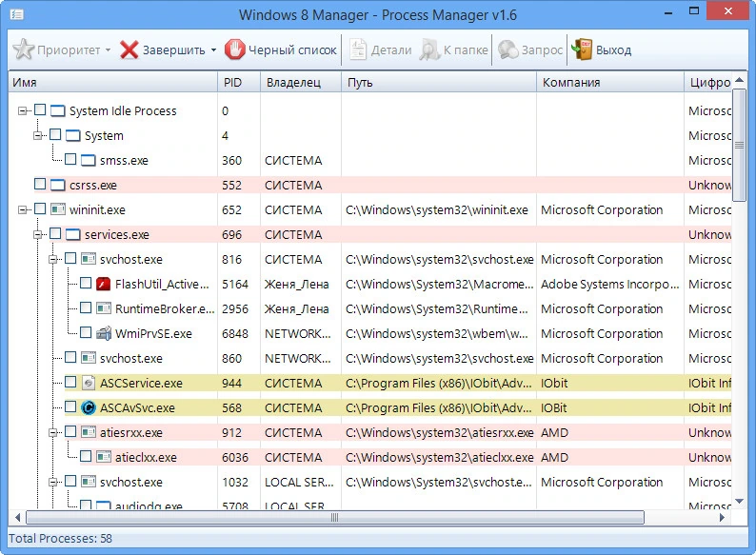This screenshot has height=555, width=756.
Task: Click the Выход door icon
Action: pyautogui.click(x=582, y=50)
